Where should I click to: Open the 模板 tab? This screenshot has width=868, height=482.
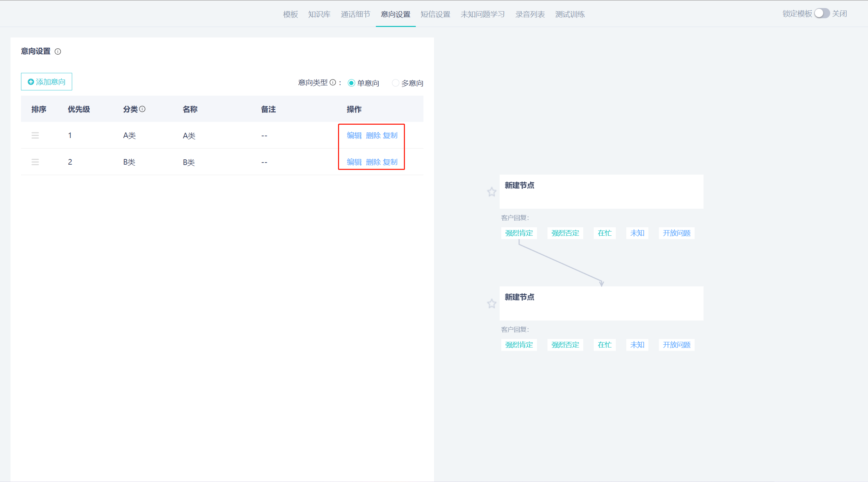pos(290,14)
